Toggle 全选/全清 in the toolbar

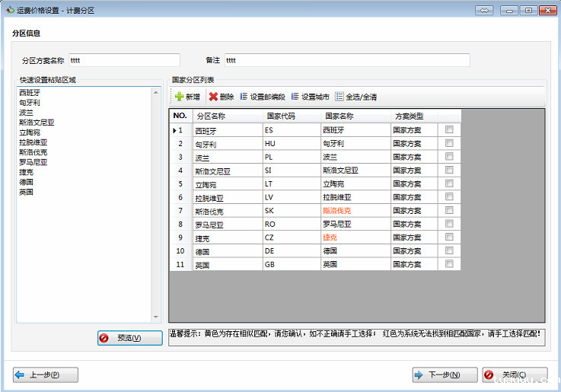click(356, 97)
